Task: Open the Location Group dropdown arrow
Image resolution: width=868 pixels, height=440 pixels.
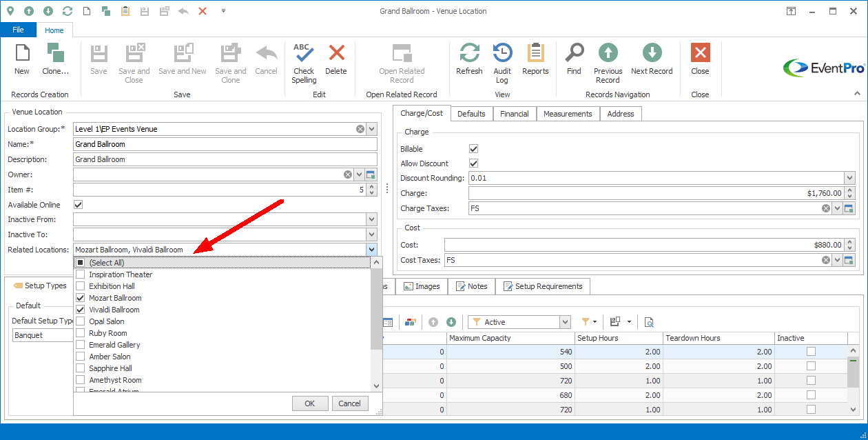Action: pos(371,129)
